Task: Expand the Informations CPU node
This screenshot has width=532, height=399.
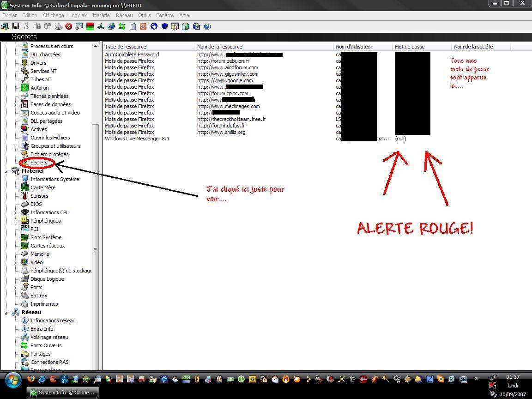Action: pos(15,213)
